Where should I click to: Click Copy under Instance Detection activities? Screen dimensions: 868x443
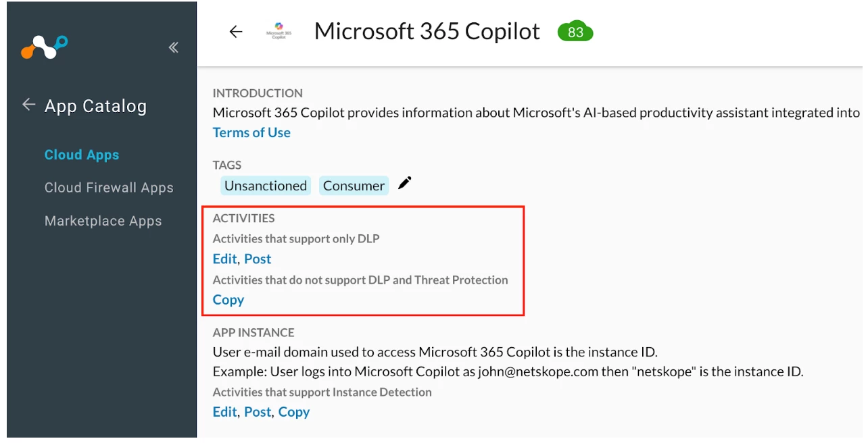click(294, 412)
